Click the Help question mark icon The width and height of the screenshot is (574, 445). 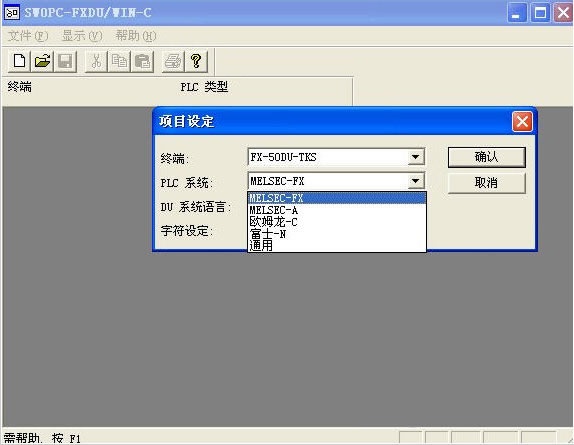tap(196, 61)
